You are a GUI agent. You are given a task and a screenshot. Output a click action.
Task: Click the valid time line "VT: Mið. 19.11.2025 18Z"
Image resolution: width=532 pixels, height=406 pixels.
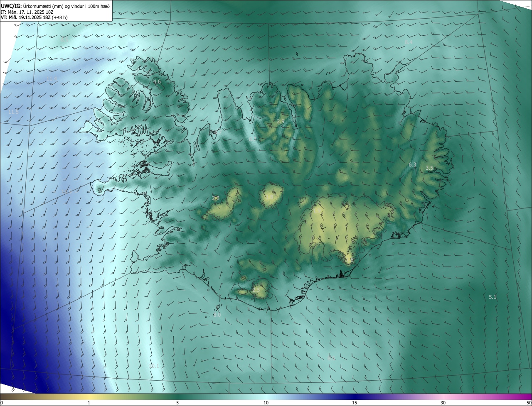coord(26,17)
